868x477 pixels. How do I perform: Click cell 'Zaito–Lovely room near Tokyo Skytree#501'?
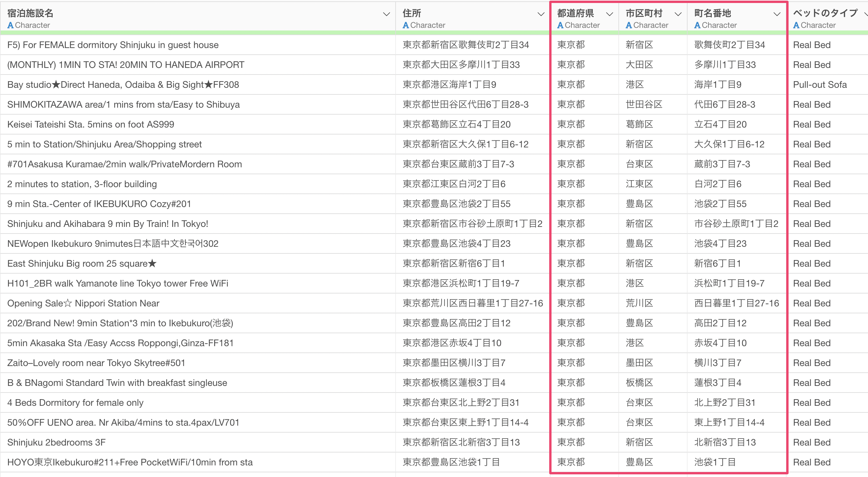click(x=198, y=363)
